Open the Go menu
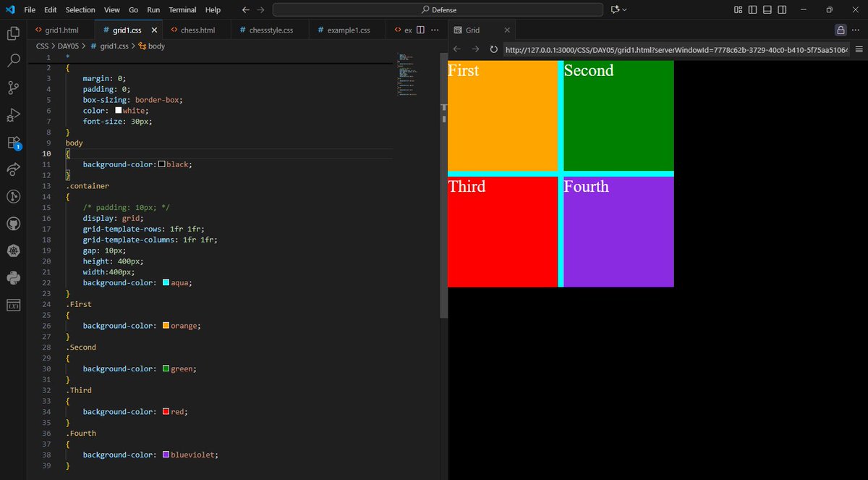The width and height of the screenshot is (868, 480). point(133,10)
